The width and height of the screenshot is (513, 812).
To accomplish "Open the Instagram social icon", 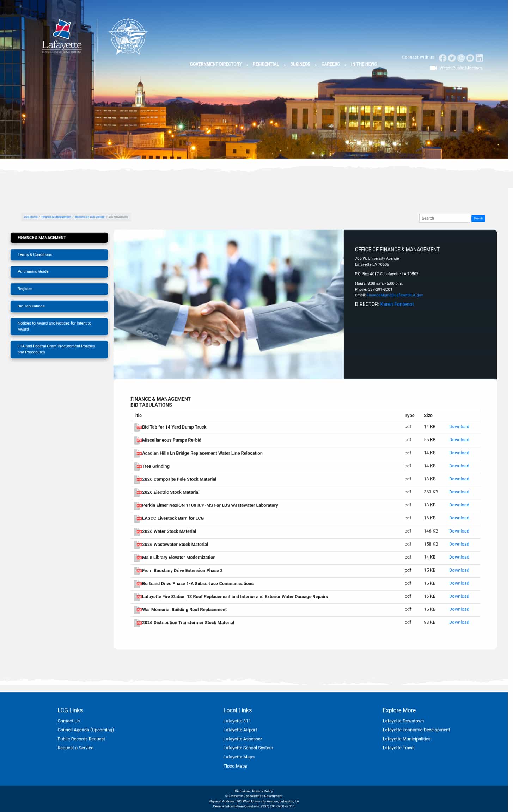I will tap(461, 58).
